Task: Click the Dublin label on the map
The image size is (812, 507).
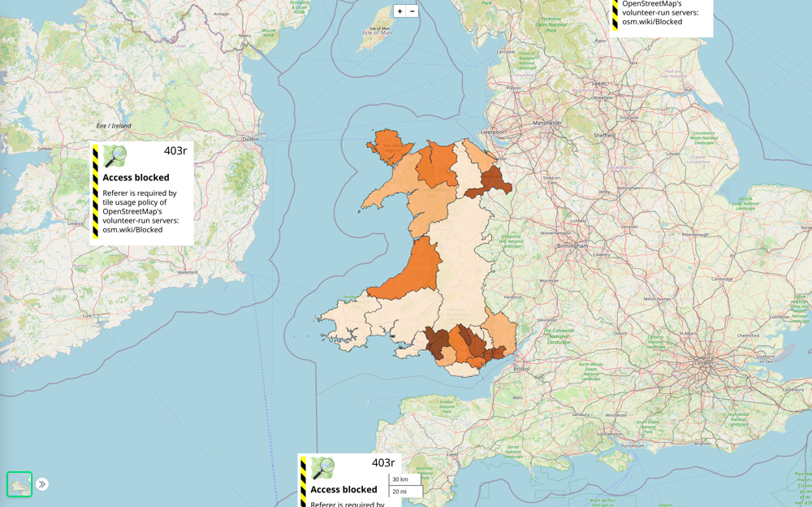Action: (249, 139)
